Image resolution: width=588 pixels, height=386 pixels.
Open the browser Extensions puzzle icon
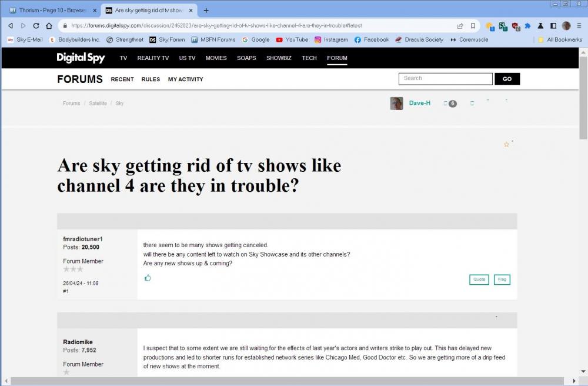pos(527,26)
